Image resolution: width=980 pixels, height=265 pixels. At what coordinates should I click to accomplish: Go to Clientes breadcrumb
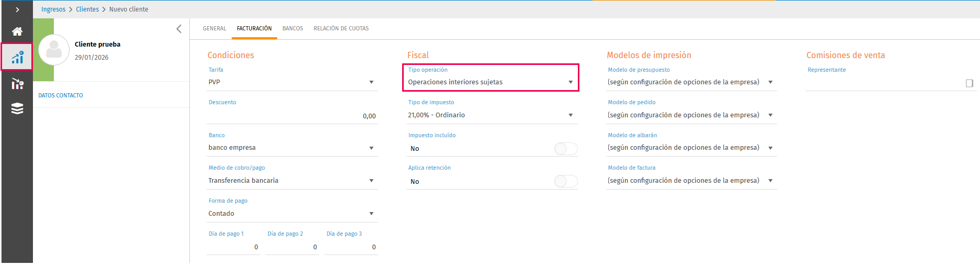[87, 9]
